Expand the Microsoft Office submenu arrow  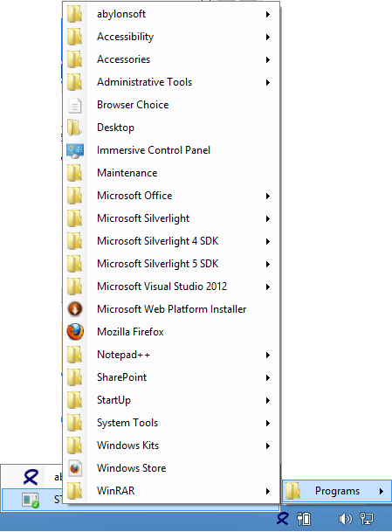pos(268,196)
